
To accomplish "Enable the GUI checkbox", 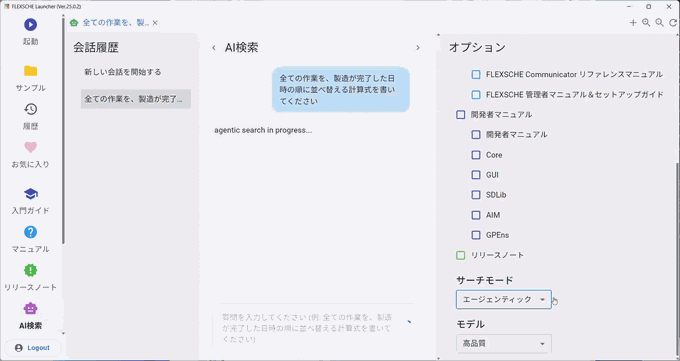I will coord(476,175).
